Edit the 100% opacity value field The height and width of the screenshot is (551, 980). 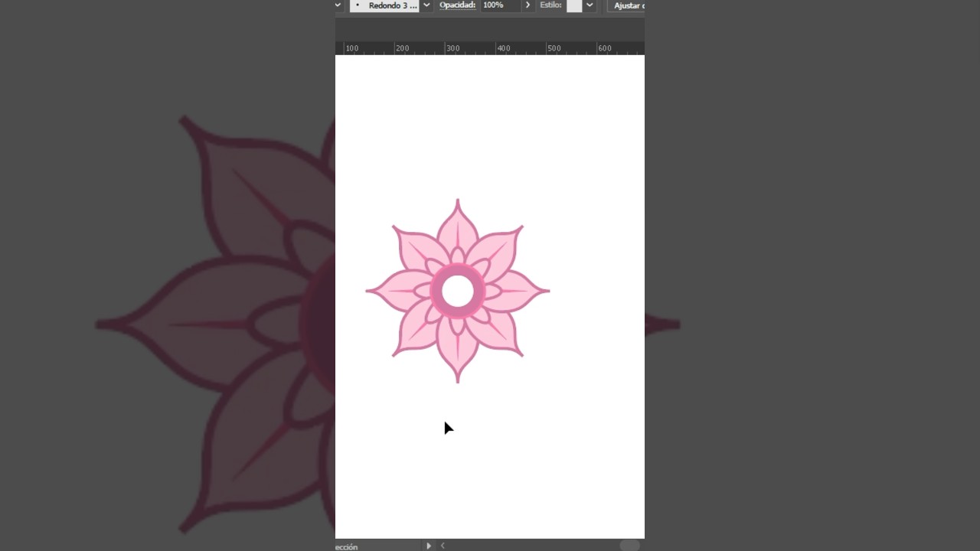pyautogui.click(x=500, y=5)
